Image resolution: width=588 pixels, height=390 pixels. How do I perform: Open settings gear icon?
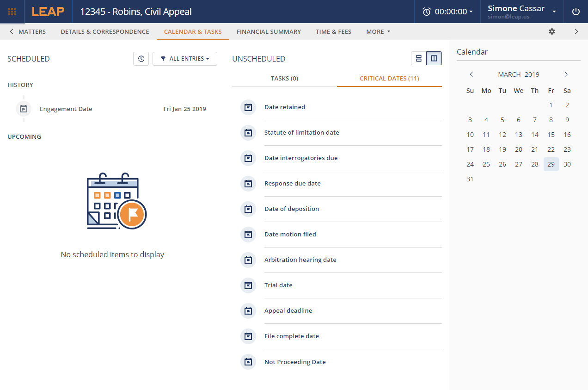tap(552, 31)
